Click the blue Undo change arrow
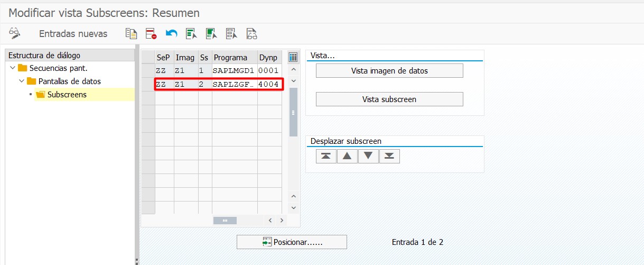The image size is (644, 265). click(171, 34)
